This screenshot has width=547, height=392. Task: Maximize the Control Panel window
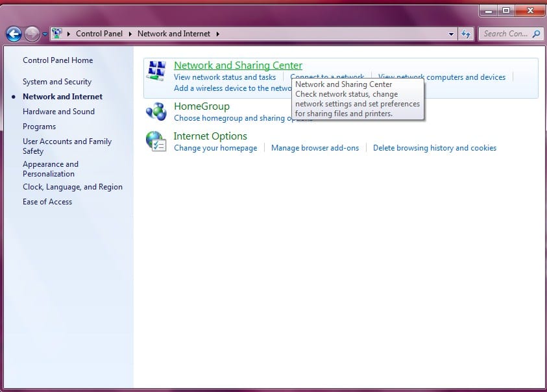click(x=506, y=11)
